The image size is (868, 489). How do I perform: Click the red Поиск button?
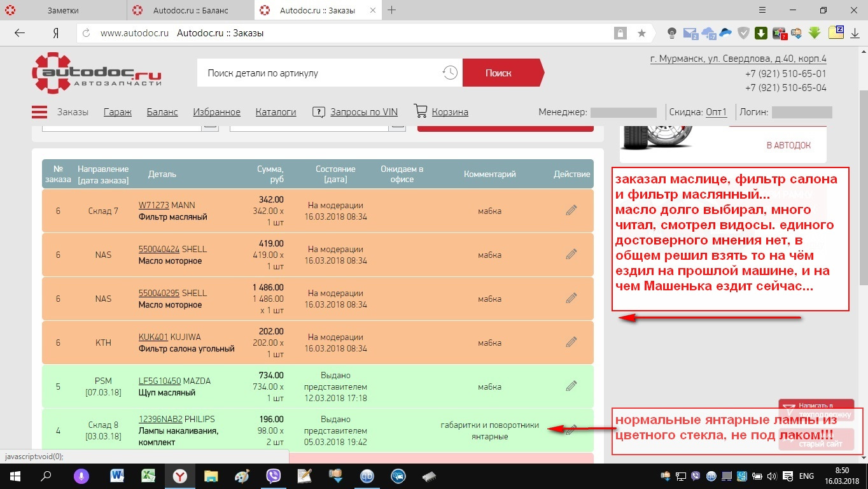pyautogui.click(x=503, y=73)
